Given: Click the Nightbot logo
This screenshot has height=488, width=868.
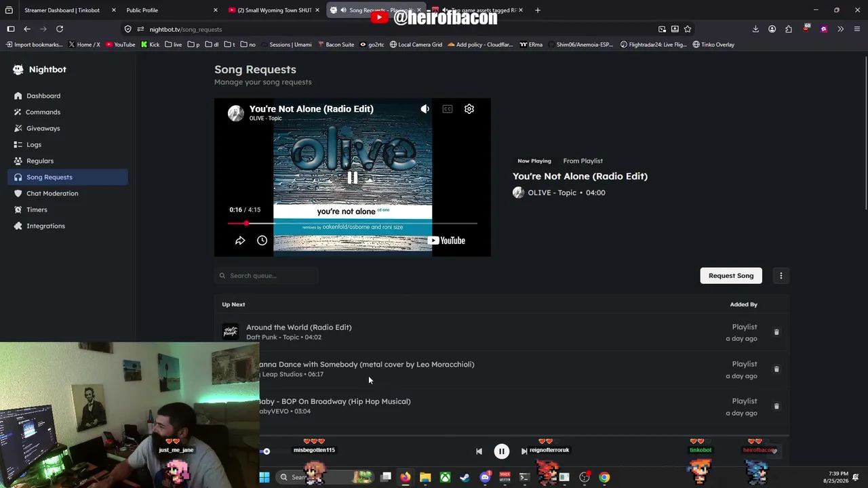Looking at the screenshot, I should coord(18,69).
